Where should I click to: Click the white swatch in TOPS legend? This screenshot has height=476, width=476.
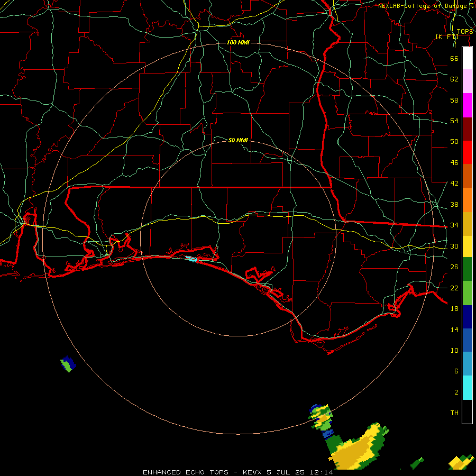(467, 58)
